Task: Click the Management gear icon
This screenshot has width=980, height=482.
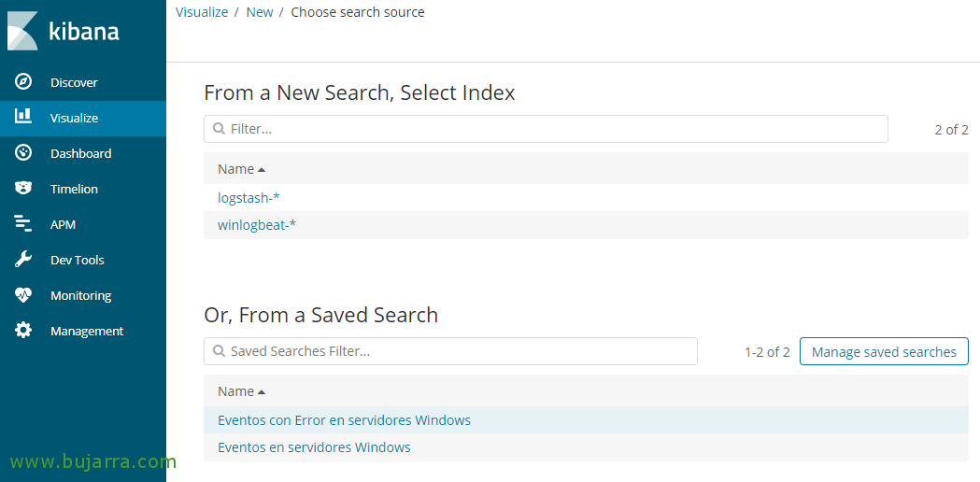Action: (x=23, y=331)
